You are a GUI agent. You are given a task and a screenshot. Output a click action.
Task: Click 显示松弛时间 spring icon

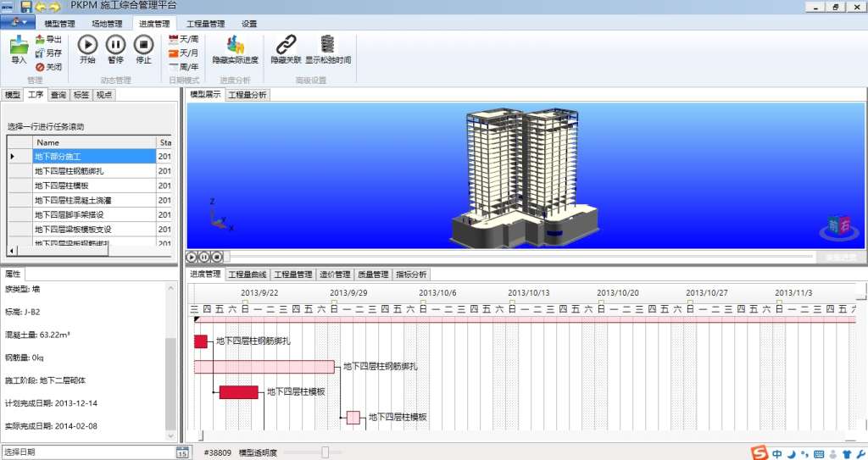[x=328, y=44]
